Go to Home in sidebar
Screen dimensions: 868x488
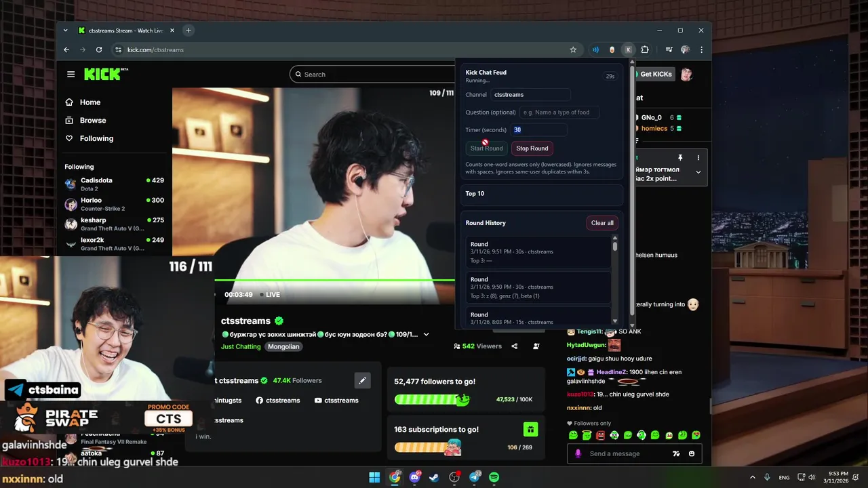click(90, 102)
